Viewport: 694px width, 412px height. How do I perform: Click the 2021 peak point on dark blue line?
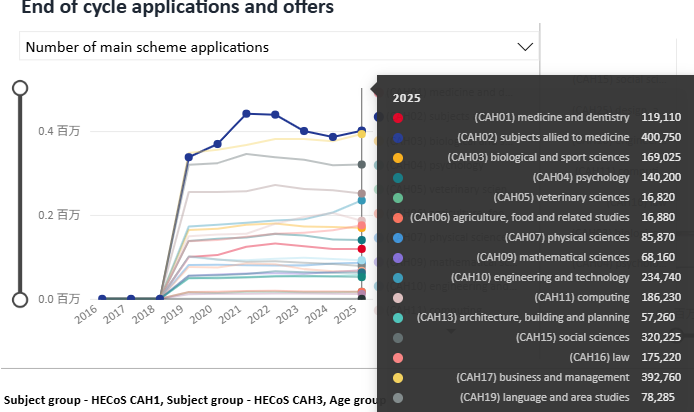click(247, 113)
